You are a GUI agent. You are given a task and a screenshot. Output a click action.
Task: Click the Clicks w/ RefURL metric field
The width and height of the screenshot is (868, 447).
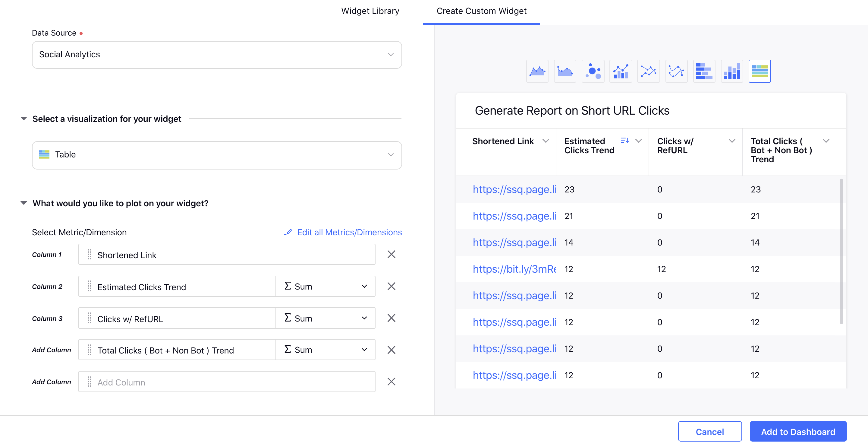click(177, 318)
